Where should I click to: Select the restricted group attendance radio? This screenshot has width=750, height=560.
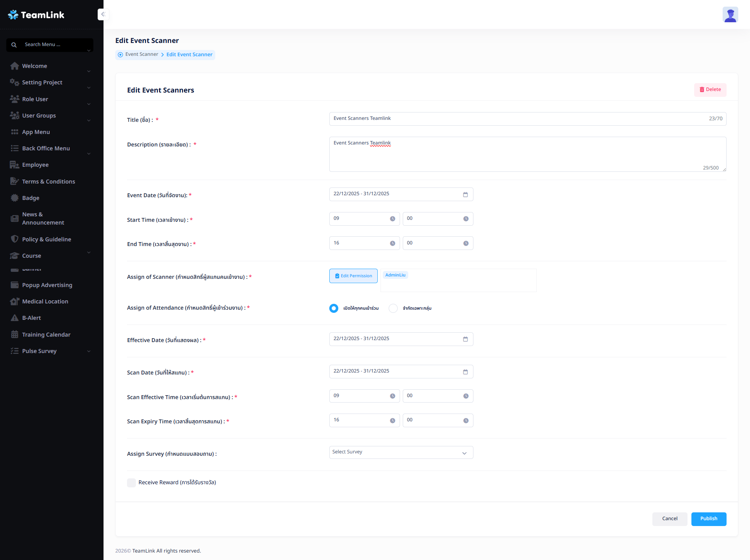pos(393,309)
